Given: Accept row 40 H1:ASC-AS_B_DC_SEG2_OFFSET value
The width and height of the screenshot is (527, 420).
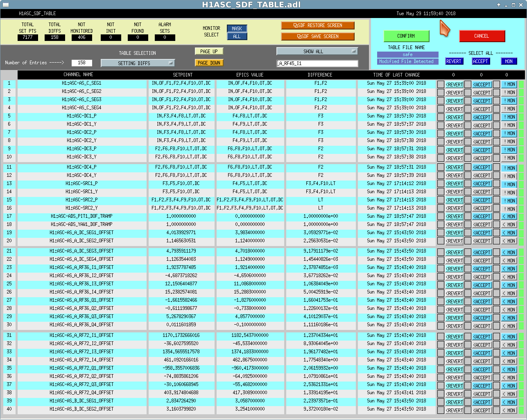Looking at the screenshot, I should click(482, 411).
